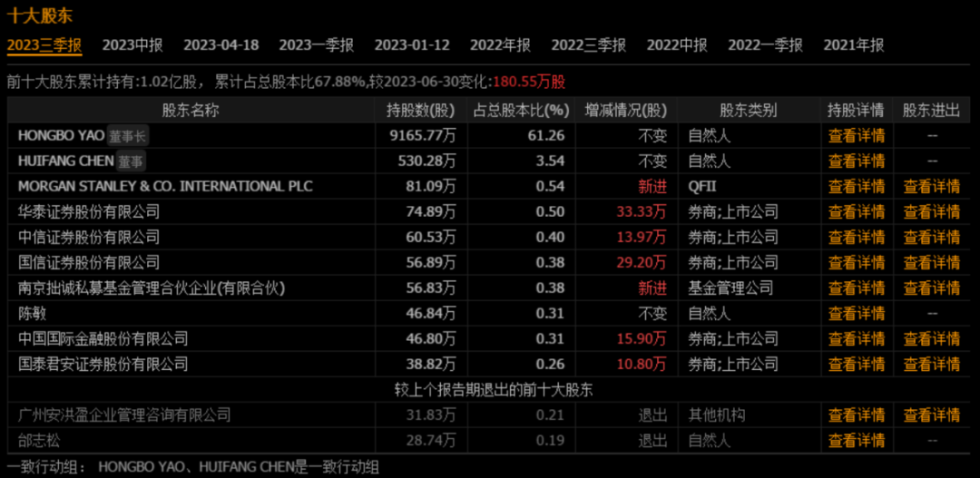Open 股东进出 for 广州安洪盈企业管理咨询有限公司

(x=931, y=415)
